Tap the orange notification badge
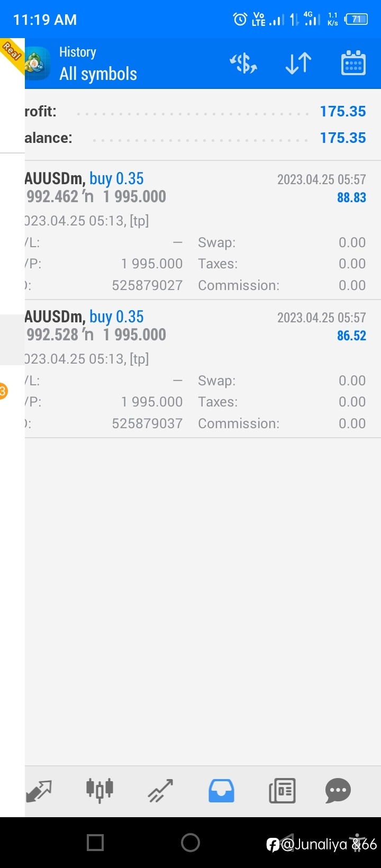The image size is (381, 868). tap(3, 392)
